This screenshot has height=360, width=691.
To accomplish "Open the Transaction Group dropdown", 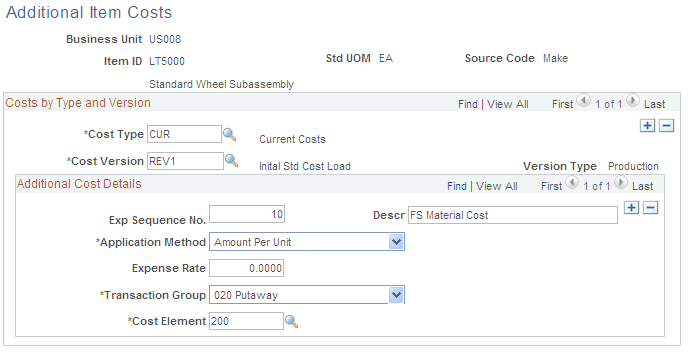I will [x=396, y=295].
